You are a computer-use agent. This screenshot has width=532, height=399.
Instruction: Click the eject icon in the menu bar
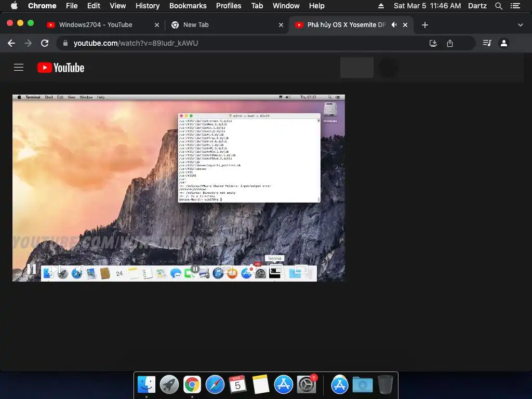pyautogui.click(x=381, y=6)
